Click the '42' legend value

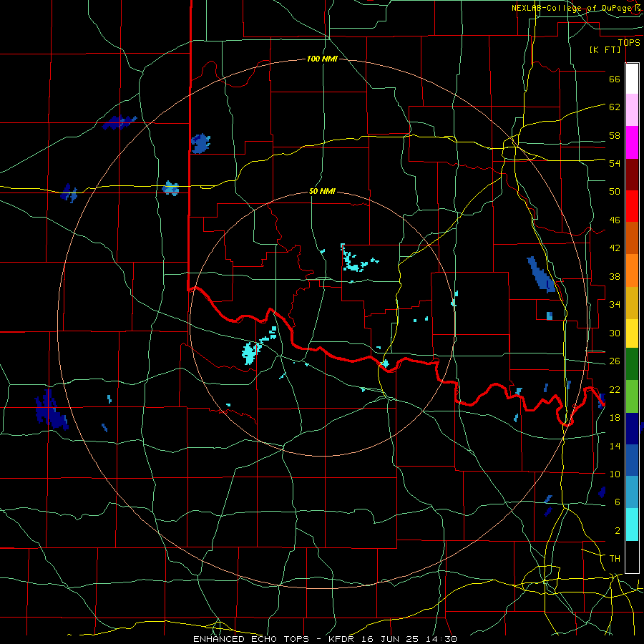615,248
